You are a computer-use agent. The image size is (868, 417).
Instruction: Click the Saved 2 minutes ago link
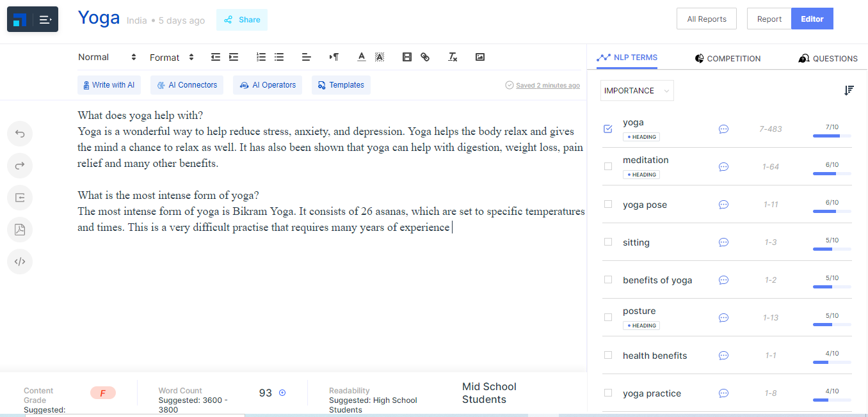tap(548, 85)
